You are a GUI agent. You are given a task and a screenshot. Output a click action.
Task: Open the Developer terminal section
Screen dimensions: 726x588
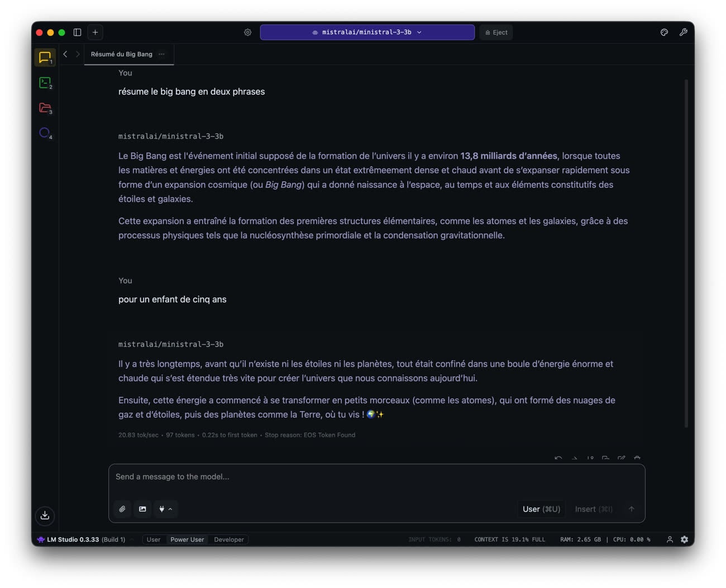click(x=45, y=83)
